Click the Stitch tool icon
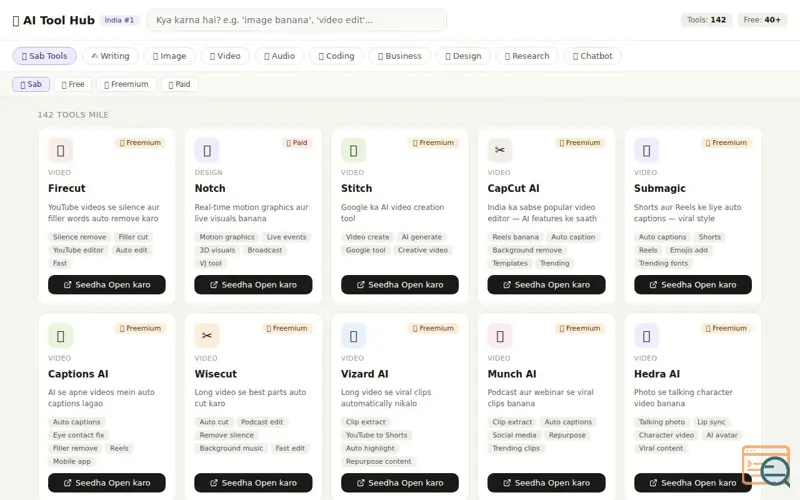This screenshot has height=500, width=800. pyautogui.click(x=354, y=151)
